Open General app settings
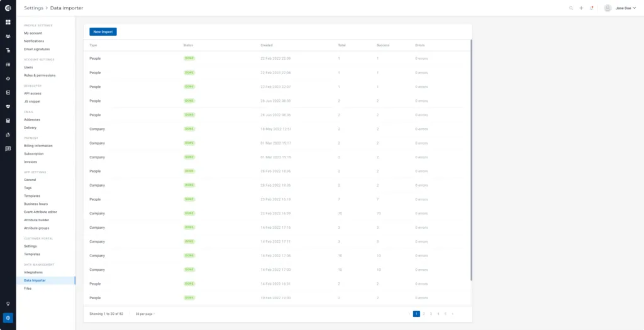Screen dimensions: 644x330 pyautogui.click(x=30, y=180)
